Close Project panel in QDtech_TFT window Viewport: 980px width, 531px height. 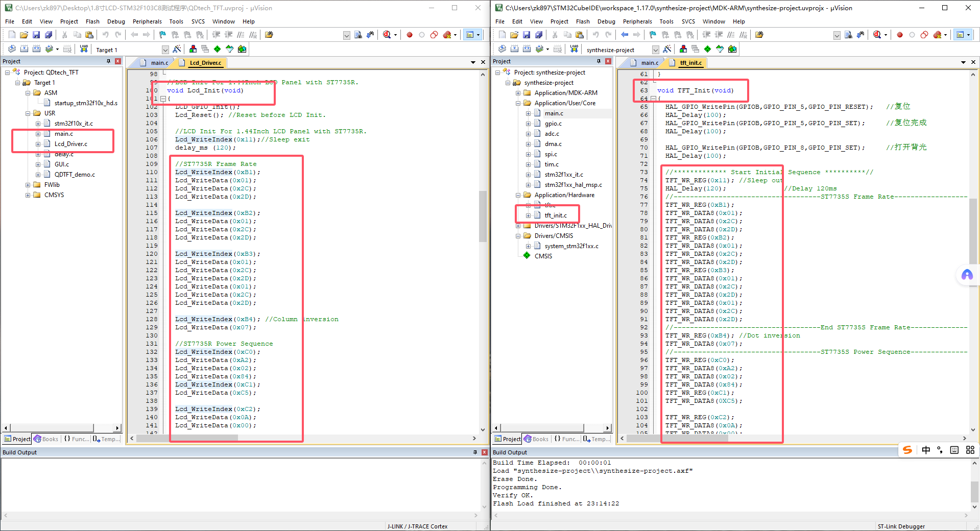pos(118,61)
